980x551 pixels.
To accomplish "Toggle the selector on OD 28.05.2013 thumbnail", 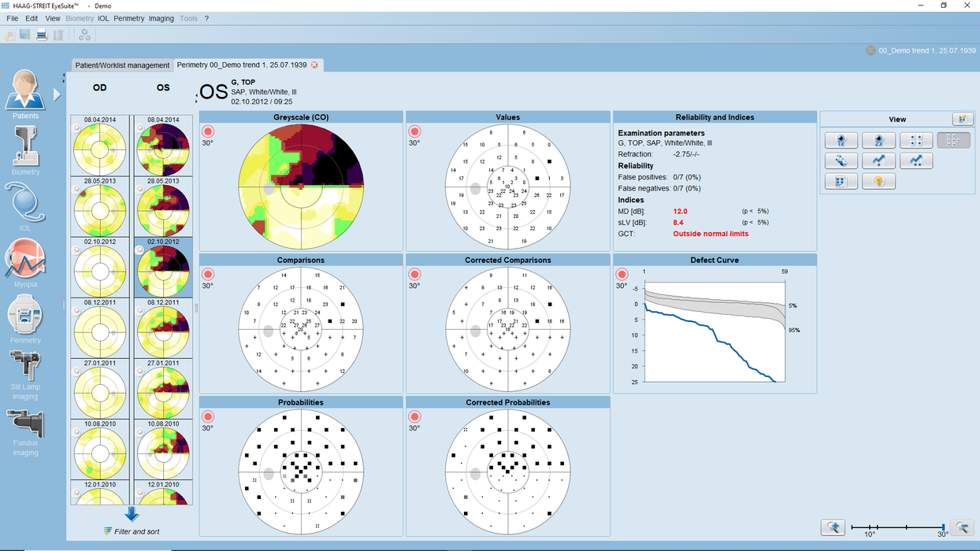I will tap(76, 189).
